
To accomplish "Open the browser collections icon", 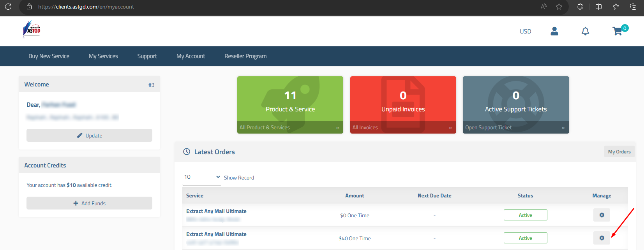I will coord(633,7).
